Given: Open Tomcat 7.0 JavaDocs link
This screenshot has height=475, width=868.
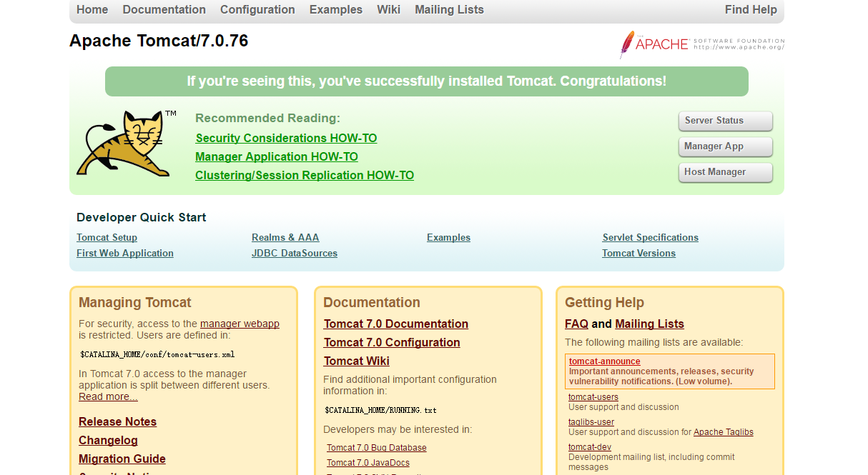Looking at the screenshot, I should pyautogui.click(x=368, y=463).
